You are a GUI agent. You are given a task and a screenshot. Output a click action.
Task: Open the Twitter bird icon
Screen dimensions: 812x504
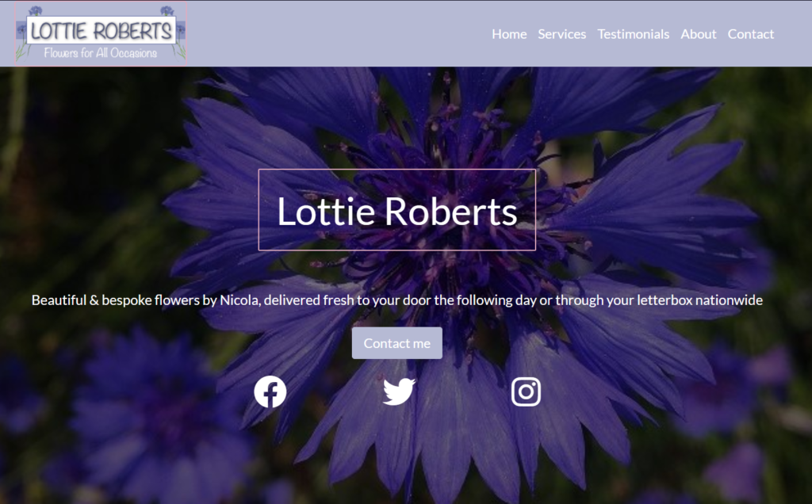pos(399,391)
